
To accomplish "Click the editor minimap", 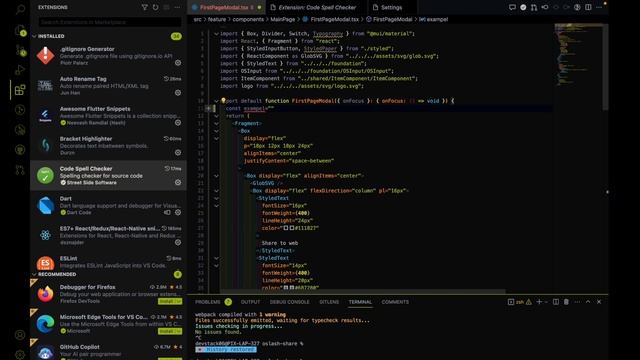I will [x=578, y=56].
